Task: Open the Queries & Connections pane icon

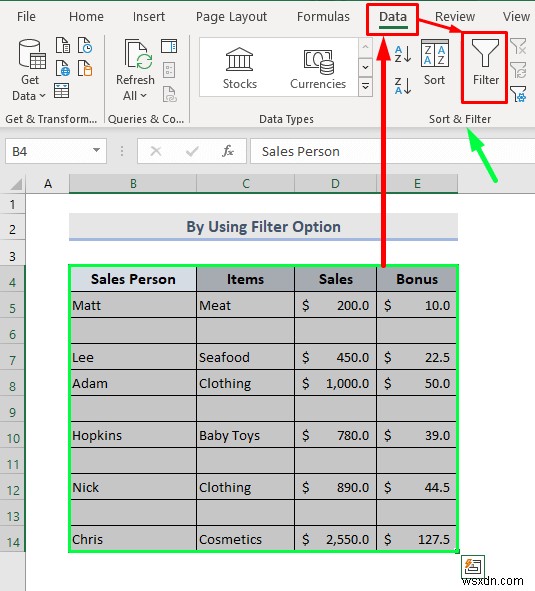Action: tap(169, 46)
